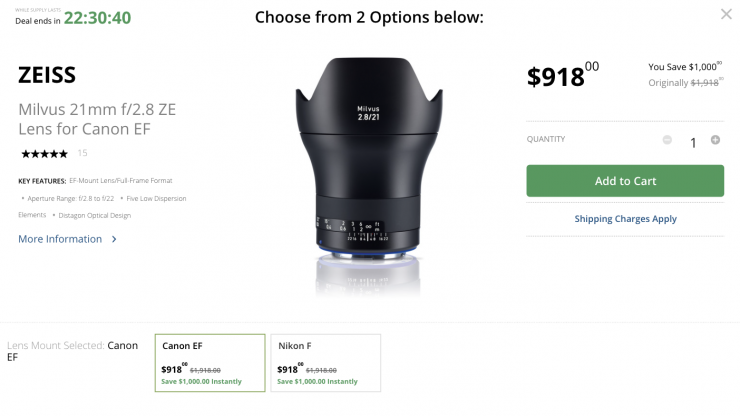Click the crossed-out original $1,918 price
The image size is (740, 416).
pos(705,83)
